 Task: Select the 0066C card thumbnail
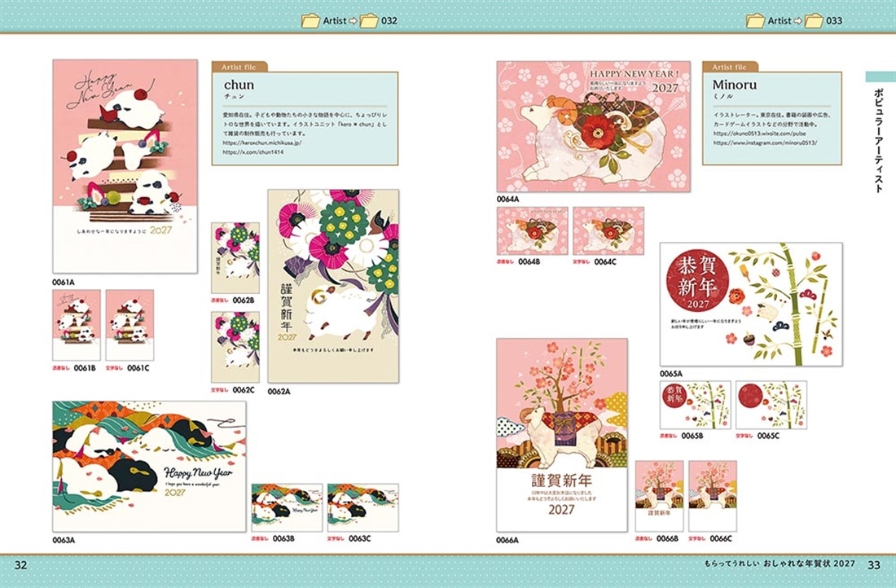point(713,496)
